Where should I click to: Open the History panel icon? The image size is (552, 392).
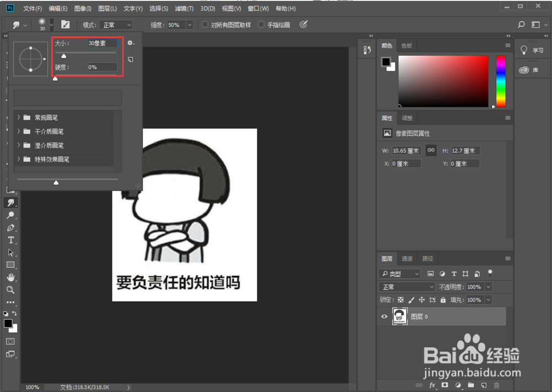[367, 50]
